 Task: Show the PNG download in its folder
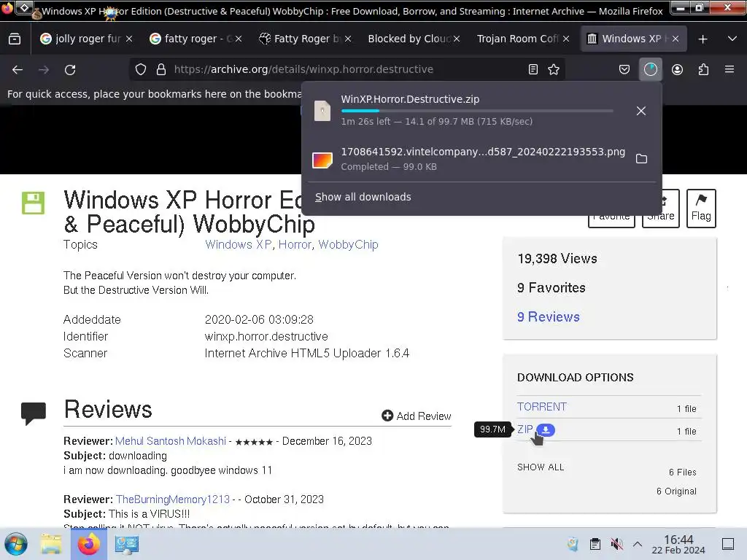click(x=641, y=159)
